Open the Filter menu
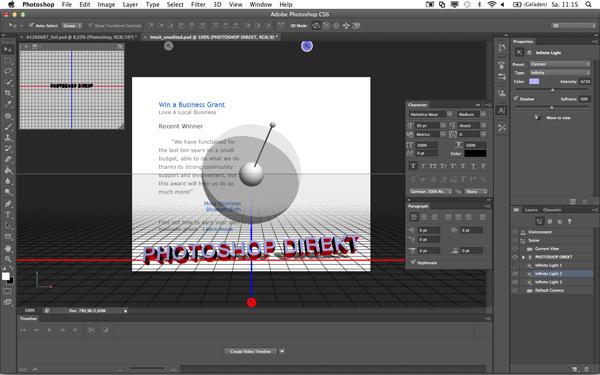Viewport: 600px width, 375px height. (198, 5)
